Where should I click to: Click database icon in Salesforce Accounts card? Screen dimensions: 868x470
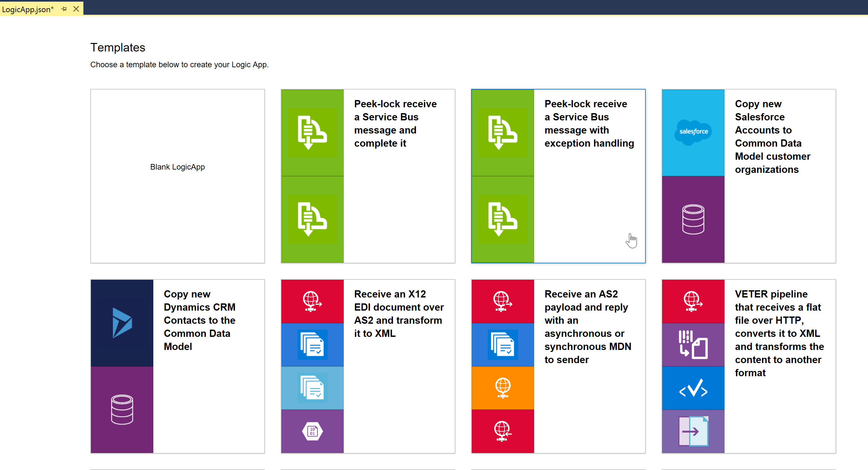[693, 219]
